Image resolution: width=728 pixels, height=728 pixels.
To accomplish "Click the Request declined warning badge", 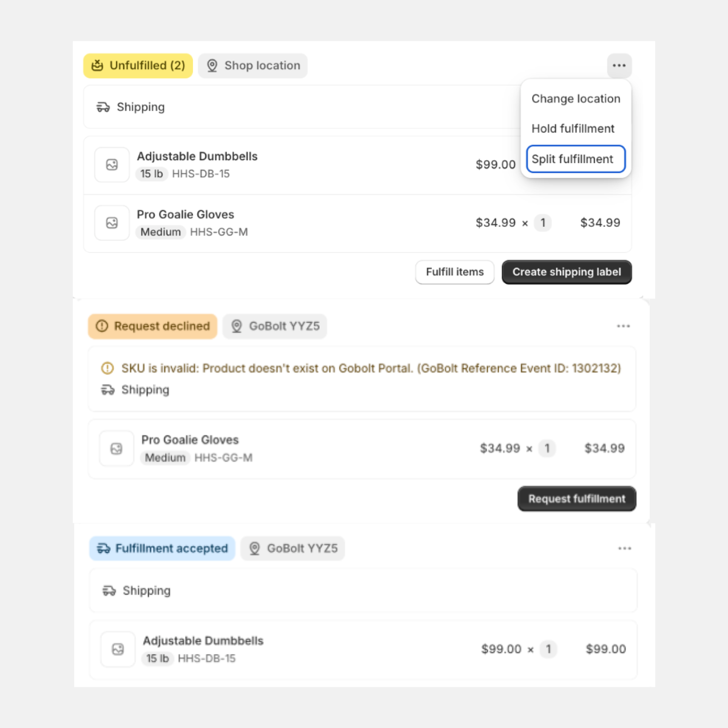I will (x=153, y=326).
